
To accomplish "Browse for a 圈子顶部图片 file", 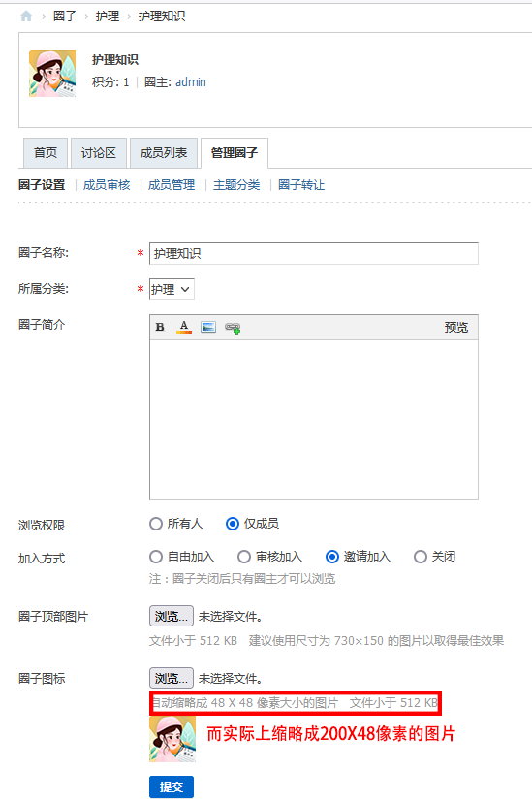I will pos(172,616).
